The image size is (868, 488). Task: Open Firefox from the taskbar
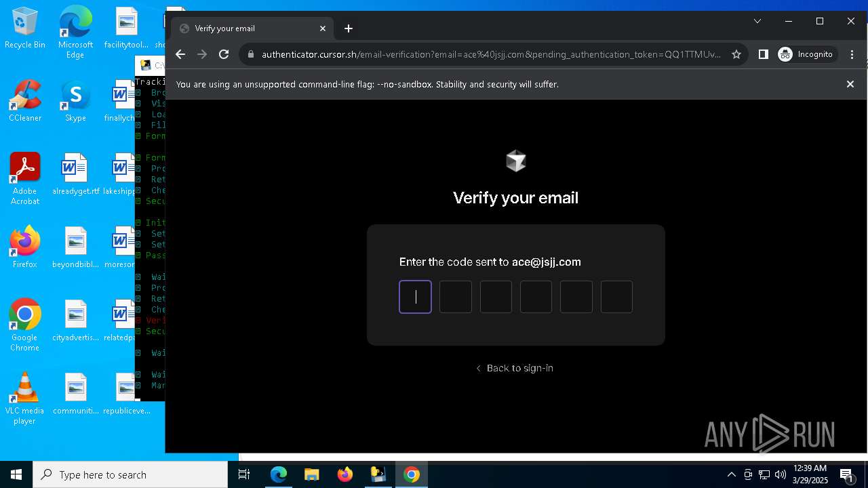[x=345, y=474]
